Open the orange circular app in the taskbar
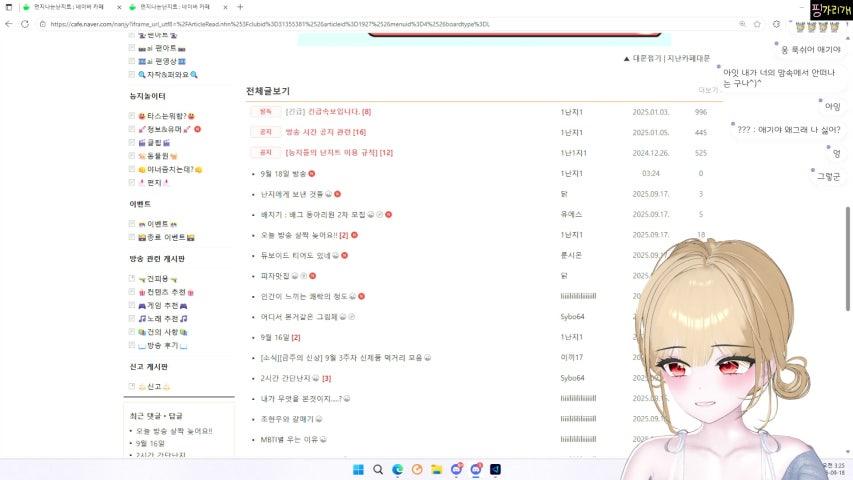The height and width of the screenshot is (480, 853). (417, 469)
